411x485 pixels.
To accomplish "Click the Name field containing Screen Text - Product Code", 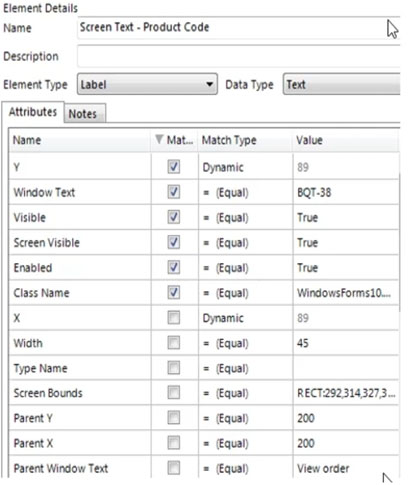I will click(x=239, y=27).
